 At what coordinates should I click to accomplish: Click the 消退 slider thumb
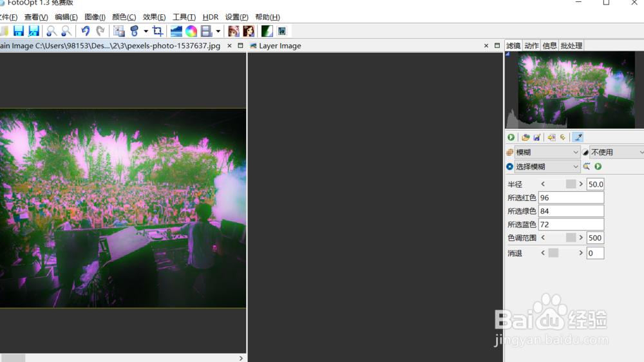pos(553,253)
